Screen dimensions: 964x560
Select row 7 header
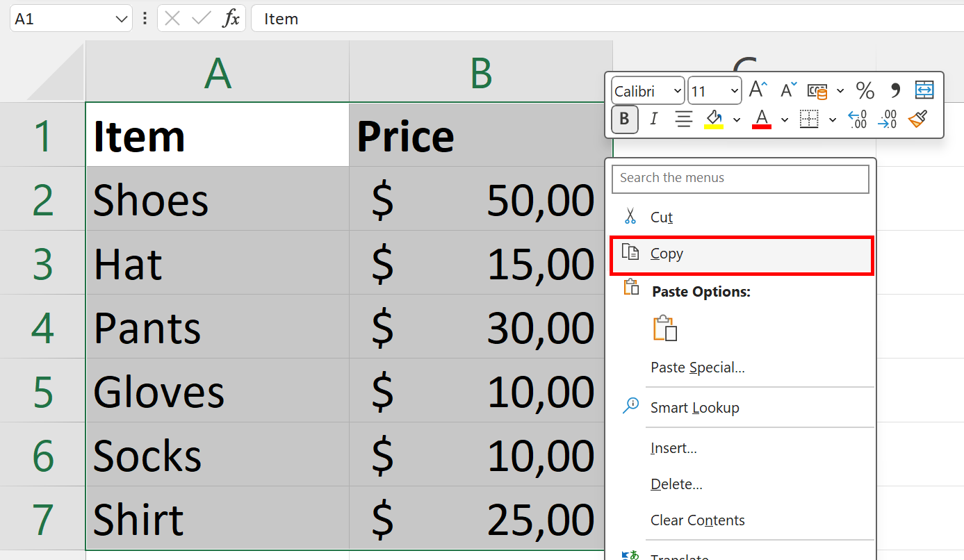[42, 518]
